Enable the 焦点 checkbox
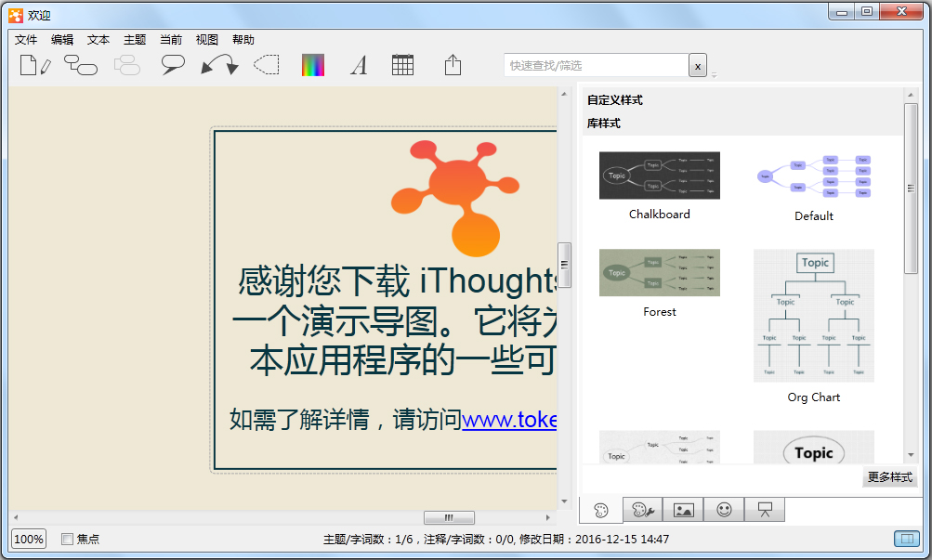Screen dimensions: 932x560 click(66, 539)
